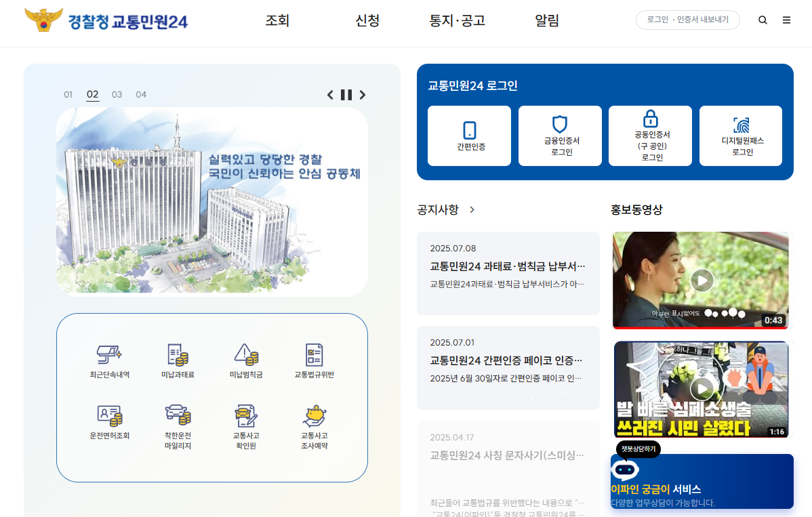Click the 로그인·인증서 내보내기 button
812x517 pixels.
tap(687, 20)
